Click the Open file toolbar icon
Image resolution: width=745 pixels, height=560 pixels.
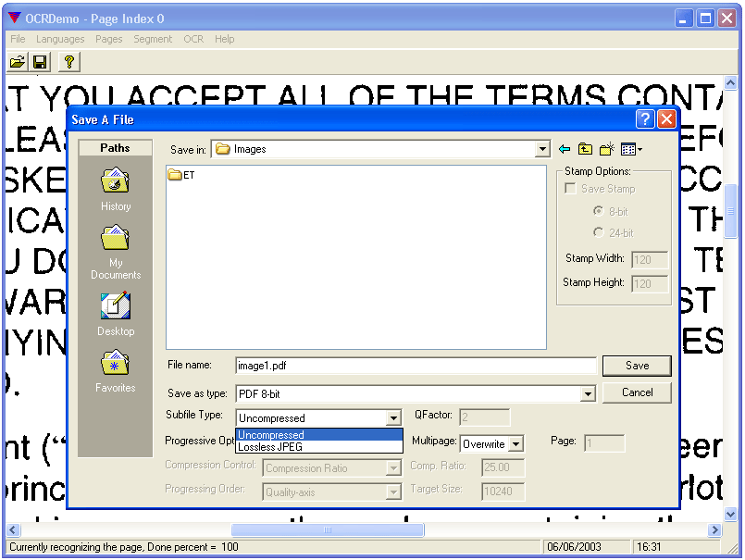coord(19,61)
